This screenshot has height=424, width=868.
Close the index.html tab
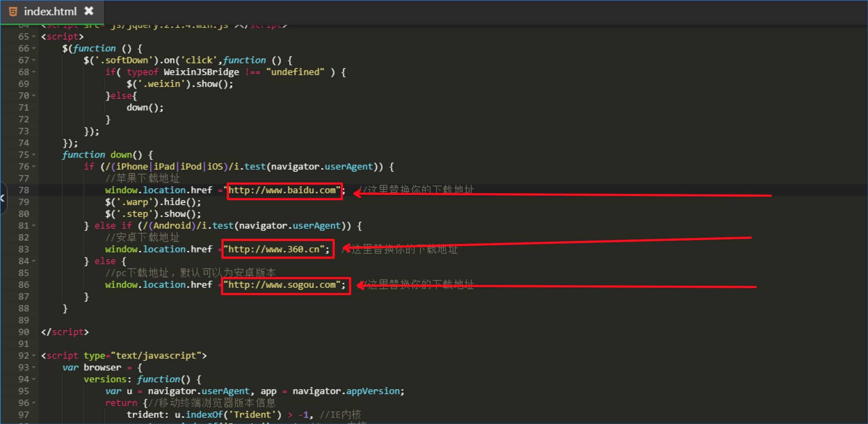pyautogui.click(x=89, y=11)
